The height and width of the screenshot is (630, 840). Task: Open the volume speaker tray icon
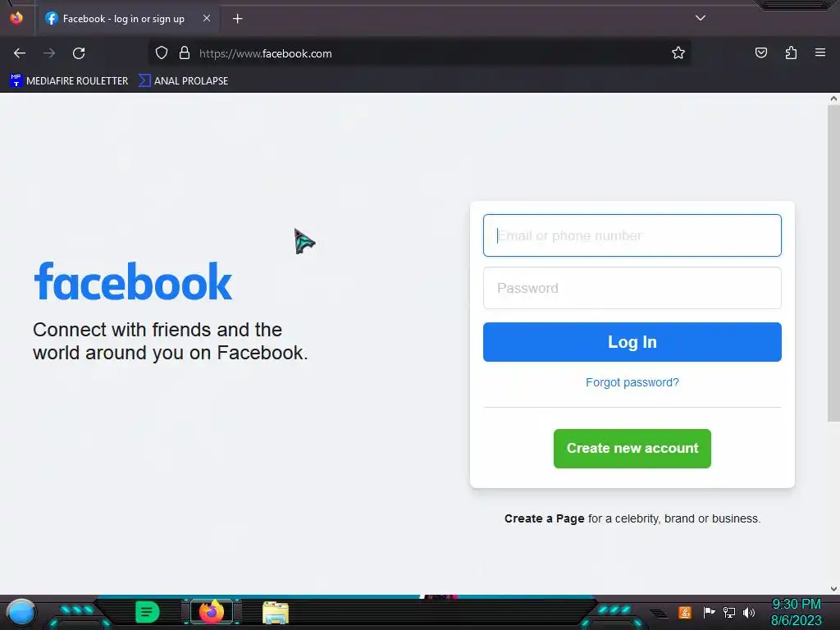pyautogui.click(x=748, y=612)
